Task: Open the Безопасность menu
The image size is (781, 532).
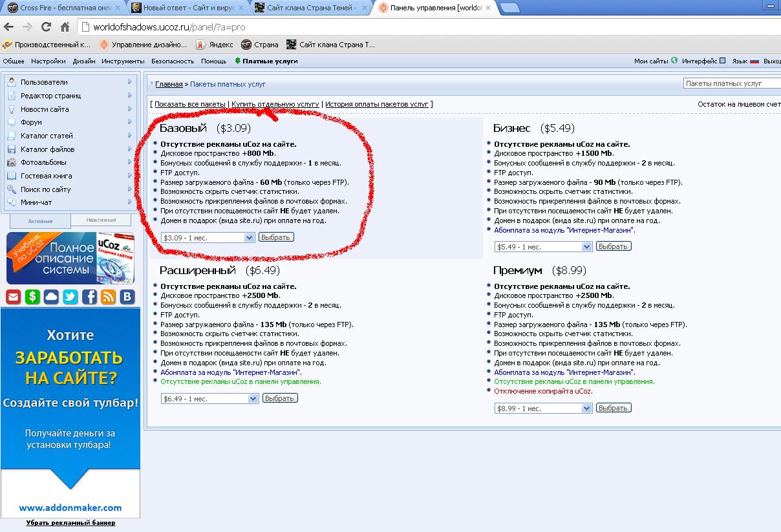Action: [x=173, y=61]
